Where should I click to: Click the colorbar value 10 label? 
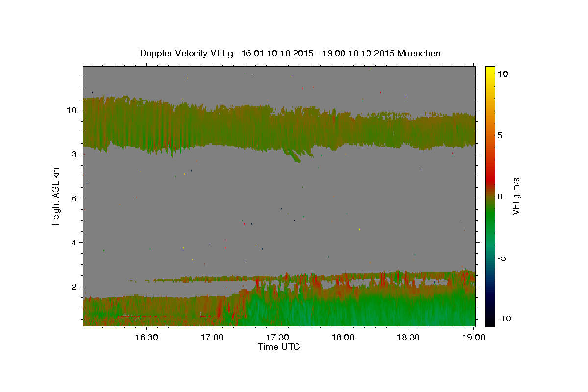[503, 74]
